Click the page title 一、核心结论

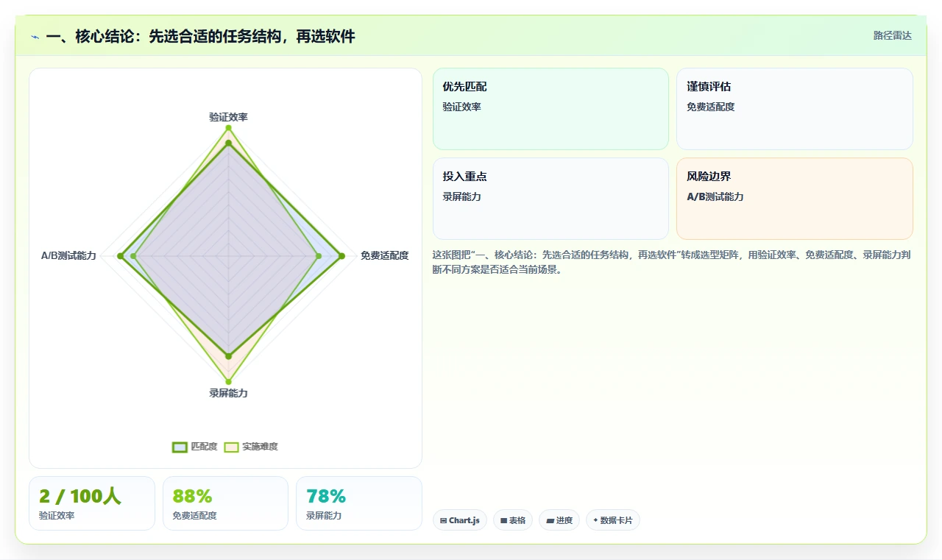(x=200, y=36)
